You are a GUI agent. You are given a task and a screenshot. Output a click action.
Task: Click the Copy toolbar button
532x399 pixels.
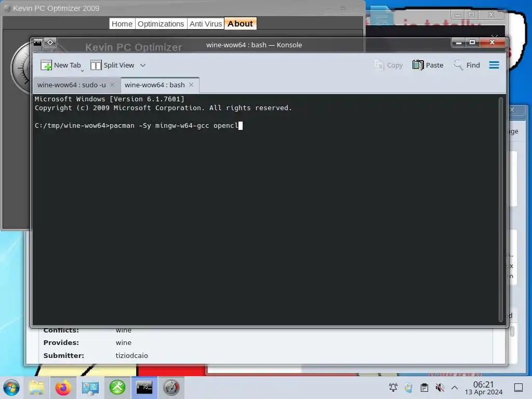388,65
